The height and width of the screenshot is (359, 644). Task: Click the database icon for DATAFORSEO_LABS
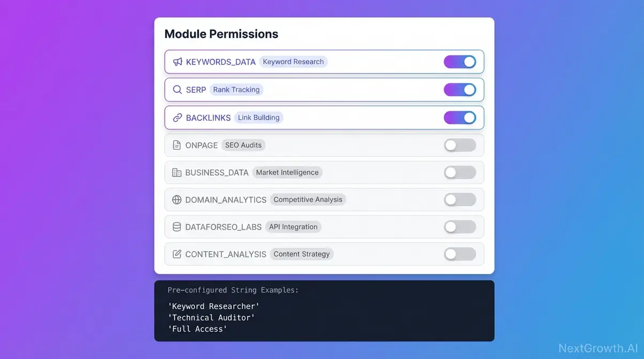[x=177, y=227]
